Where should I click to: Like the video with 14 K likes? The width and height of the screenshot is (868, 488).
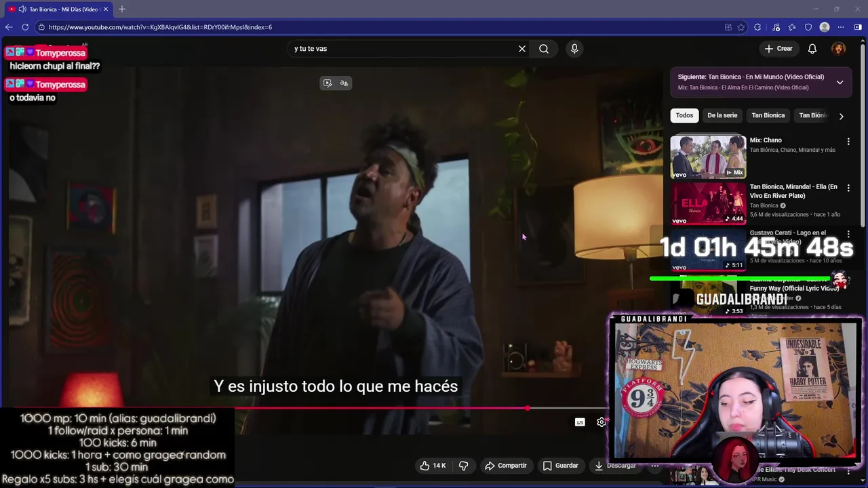pyautogui.click(x=433, y=466)
